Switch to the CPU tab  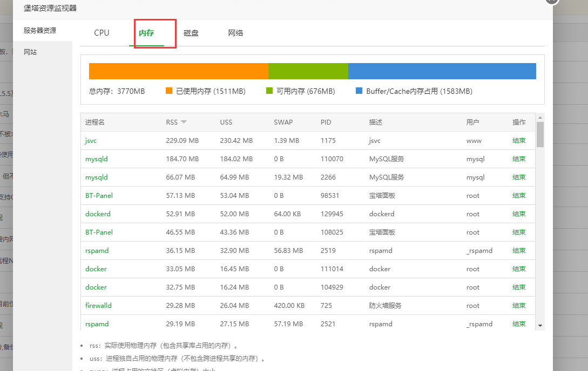pyautogui.click(x=102, y=33)
